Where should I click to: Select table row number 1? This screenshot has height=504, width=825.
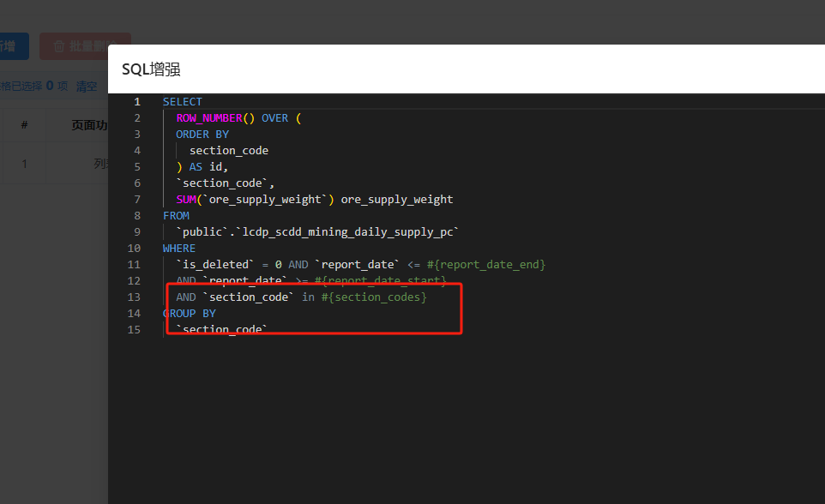click(24, 164)
